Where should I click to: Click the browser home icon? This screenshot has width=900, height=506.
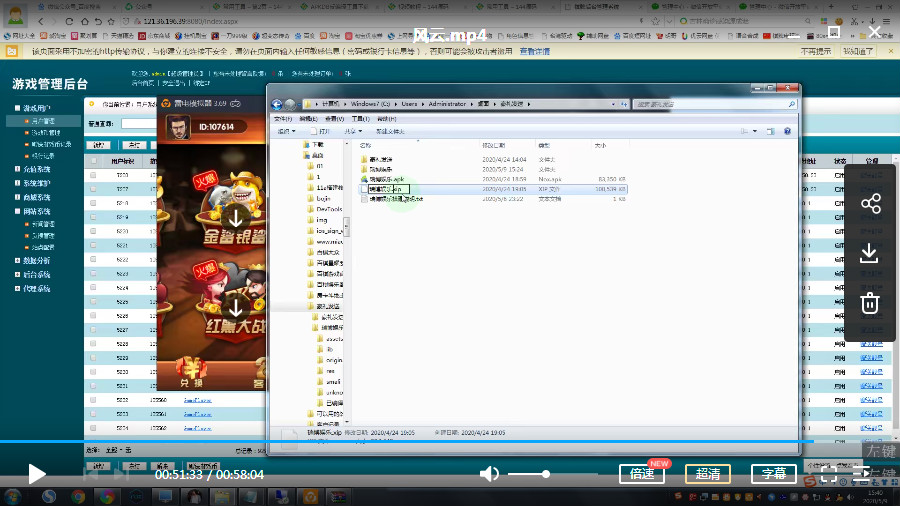(84, 21)
